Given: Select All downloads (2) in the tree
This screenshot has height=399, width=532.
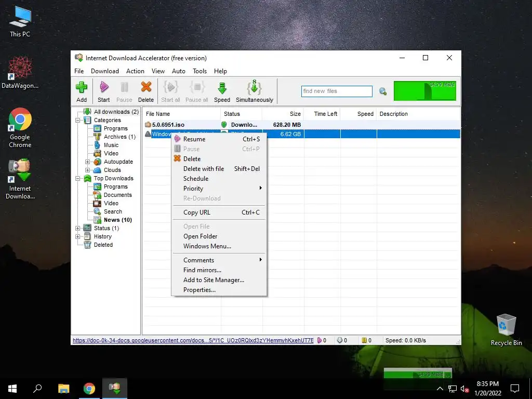Looking at the screenshot, I should (116, 112).
